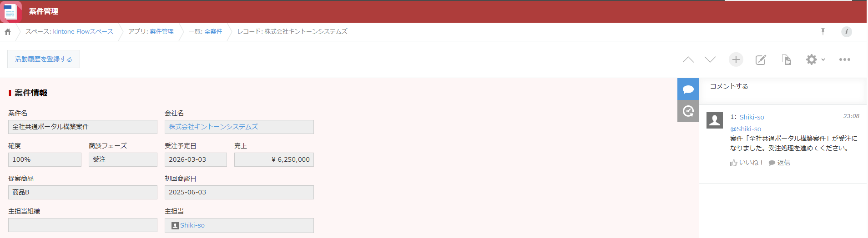This screenshot has width=868, height=238.
Task: Like the comment with いいね！
Action: [x=747, y=163]
